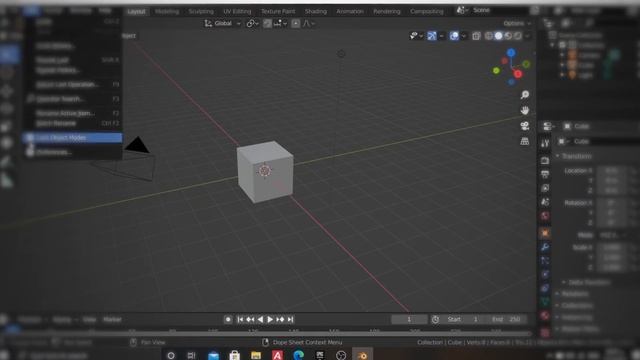Switch to the Animation workspace tab
This screenshot has width=640, height=360.
350,11
